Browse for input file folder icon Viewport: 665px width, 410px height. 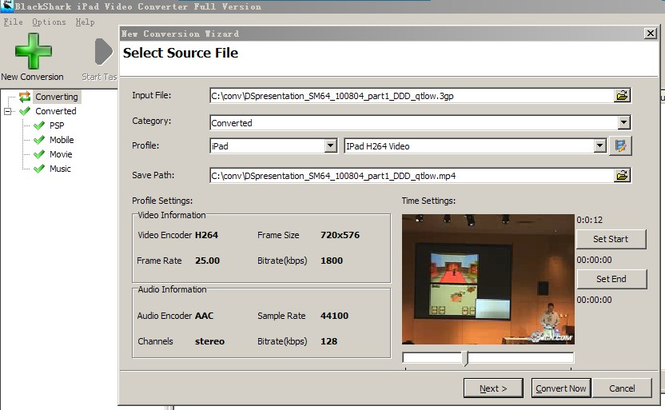point(622,95)
